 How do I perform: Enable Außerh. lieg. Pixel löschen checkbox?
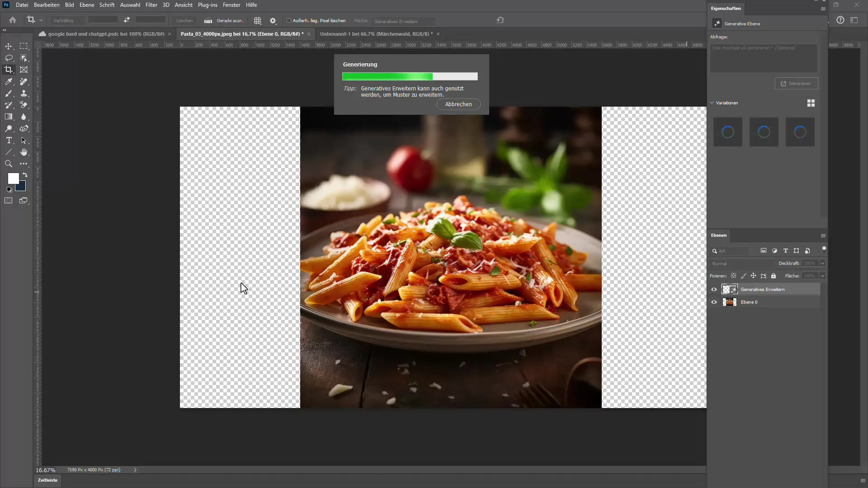[288, 20]
